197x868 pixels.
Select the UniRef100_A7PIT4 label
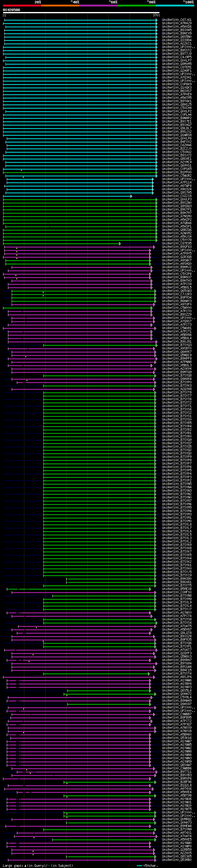[x=177, y=616]
